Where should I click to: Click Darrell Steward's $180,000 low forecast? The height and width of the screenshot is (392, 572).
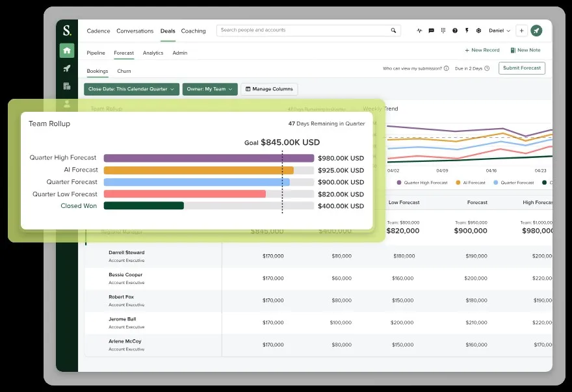pos(404,256)
